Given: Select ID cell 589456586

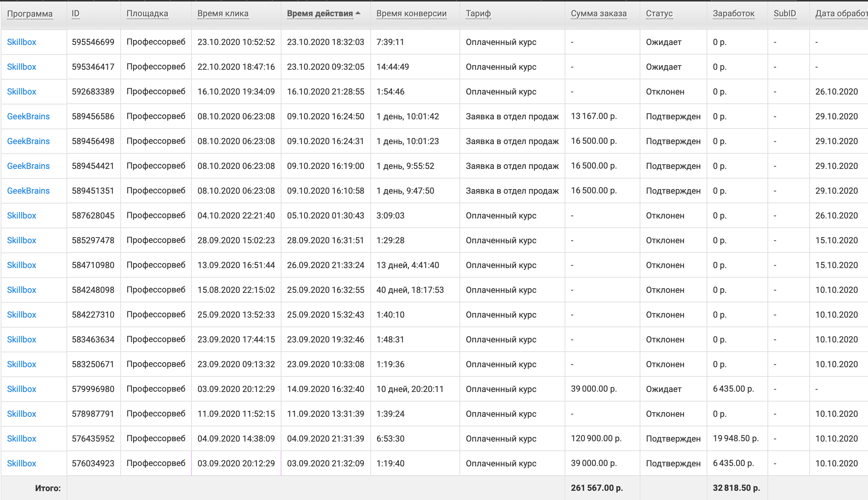Looking at the screenshot, I should (93, 117).
